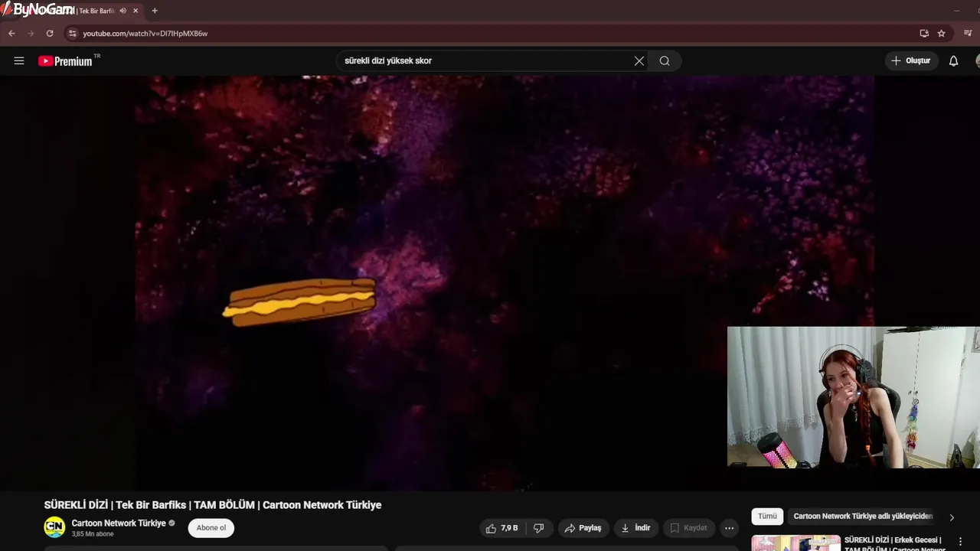Screen dimensions: 980x551
Task: Save the video with Kaydet
Action: pos(688,528)
